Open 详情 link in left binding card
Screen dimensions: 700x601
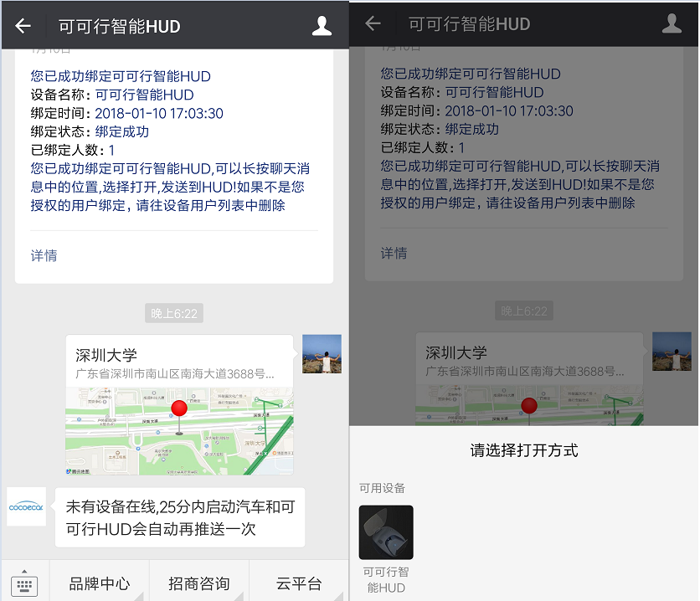pyautogui.click(x=44, y=255)
